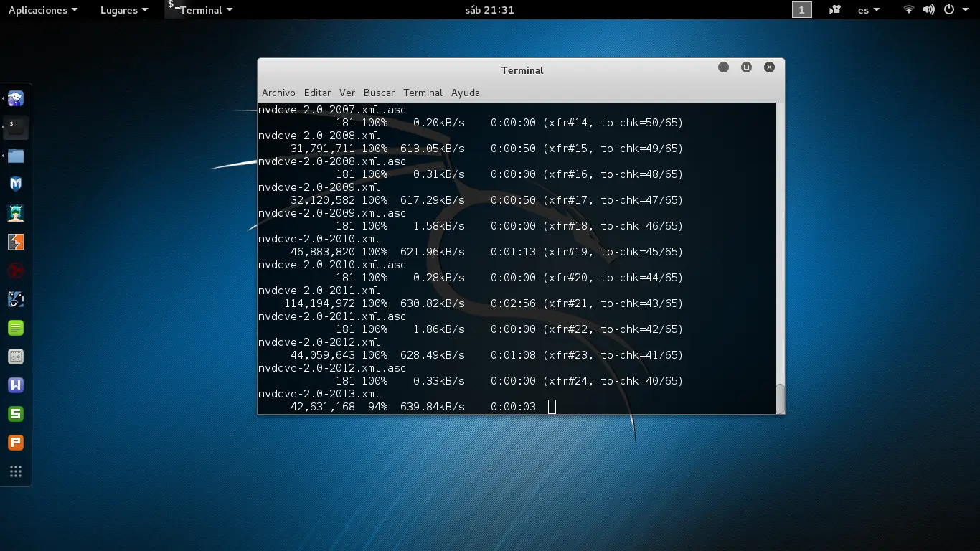Image resolution: width=980 pixels, height=551 pixels.
Task: Open the es keyboard layout dropdown
Action: 869,10
